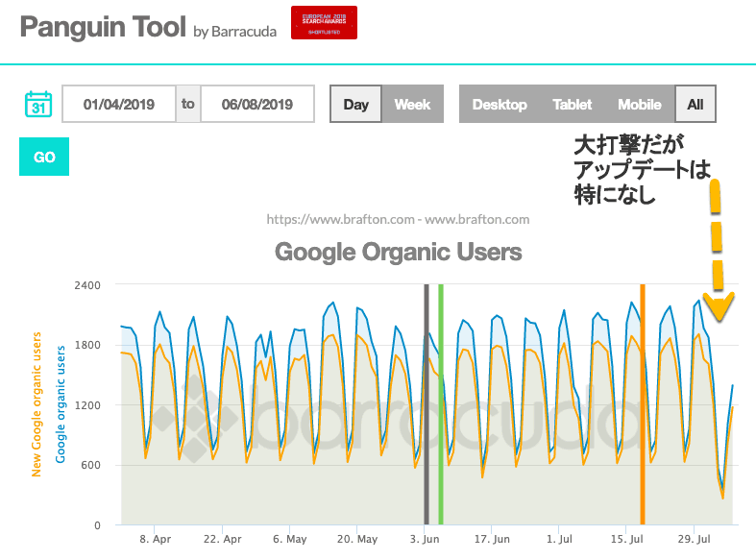This screenshot has height=560, width=756.
Task: Click the '22. Apr' axis label
Action: tap(222, 539)
